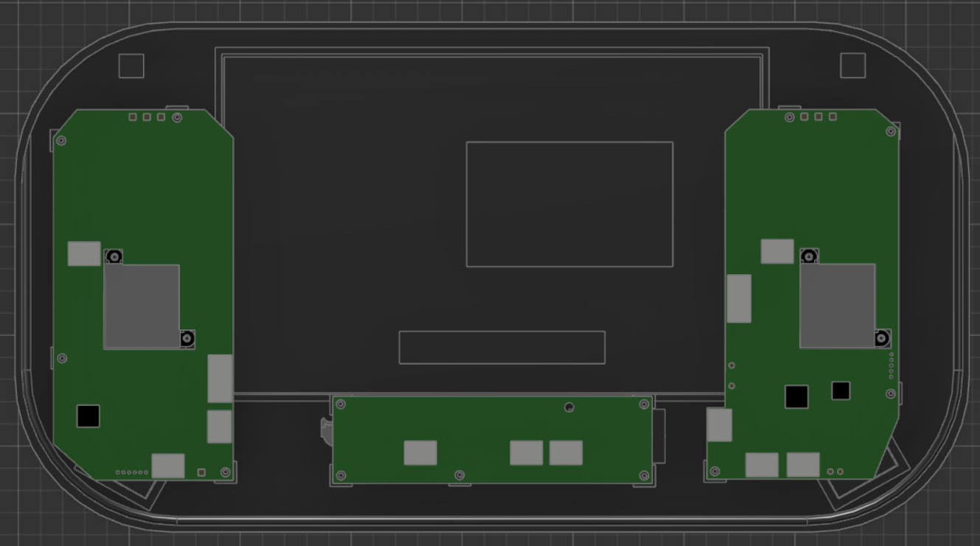Pick the coax connector below left board's shield

click(x=187, y=339)
